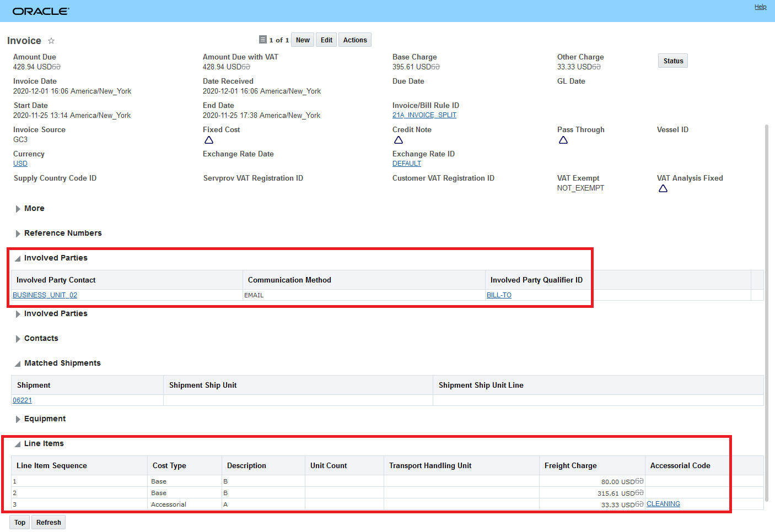
Task: Click the Shipment column header
Action: click(88, 385)
